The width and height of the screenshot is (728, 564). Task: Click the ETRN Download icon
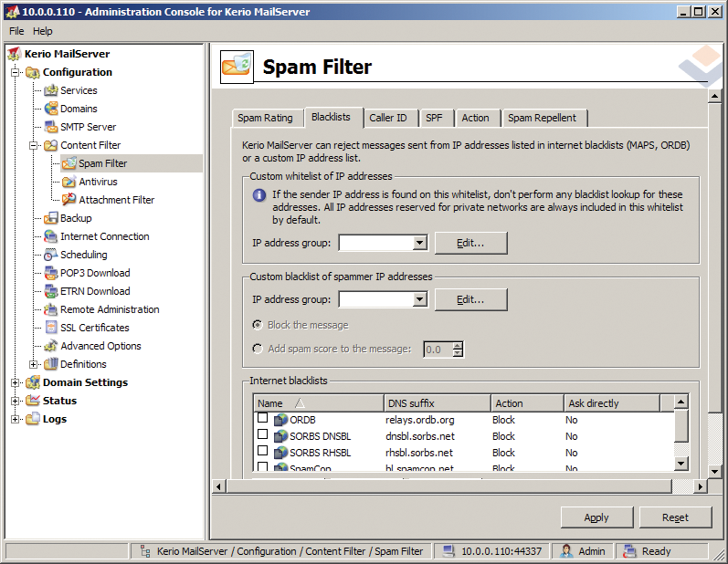point(50,291)
